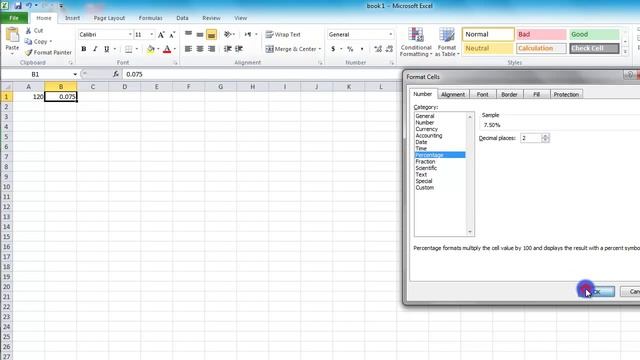Open the File tab

coord(14,18)
